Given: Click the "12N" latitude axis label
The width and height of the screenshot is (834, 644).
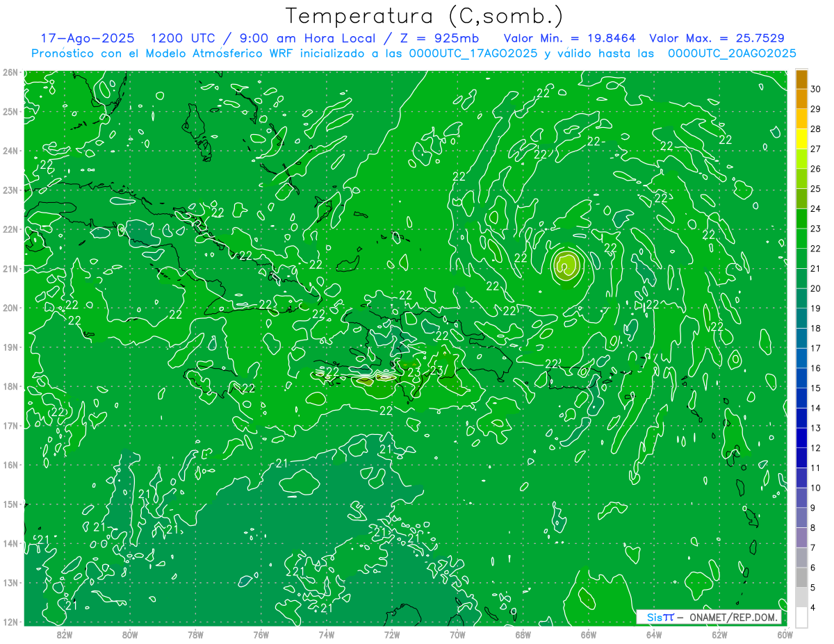Looking at the screenshot, I should pos(10,622).
